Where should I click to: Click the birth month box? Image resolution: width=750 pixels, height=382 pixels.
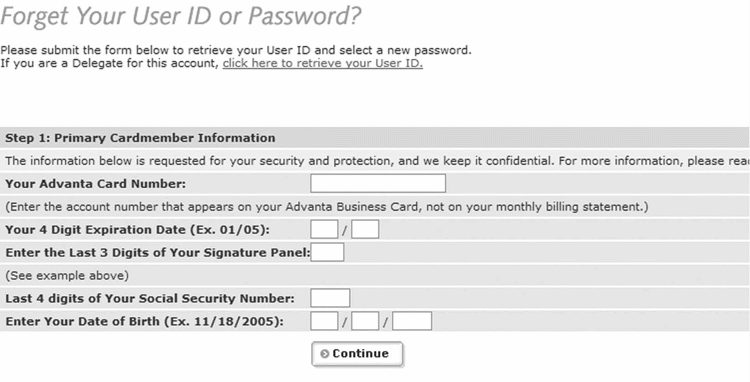click(324, 321)
